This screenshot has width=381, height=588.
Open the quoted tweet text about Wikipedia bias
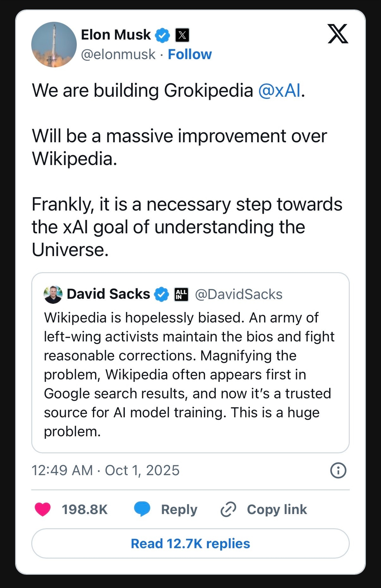190,375
